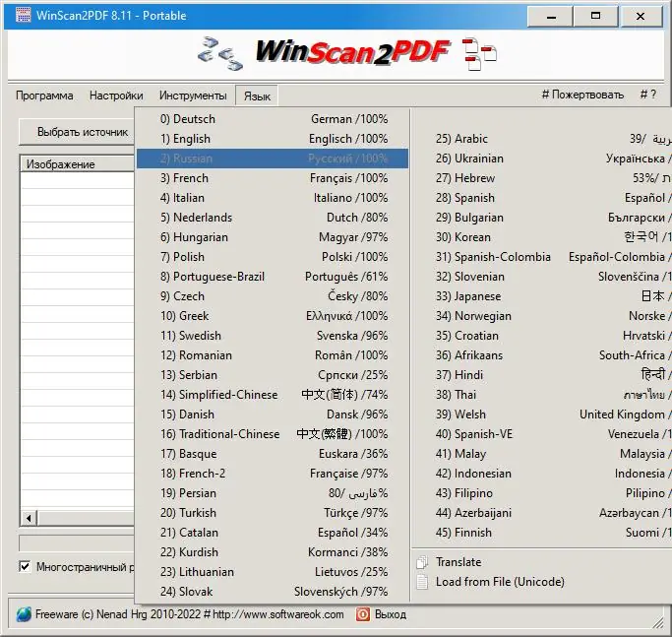Select 9) Czech language
The image size is (672, 637).
[x=273, y=296]
